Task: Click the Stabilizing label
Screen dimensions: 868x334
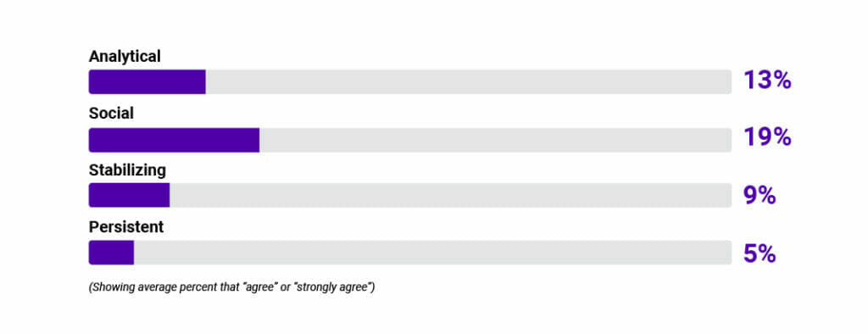Action: [127, 170]
